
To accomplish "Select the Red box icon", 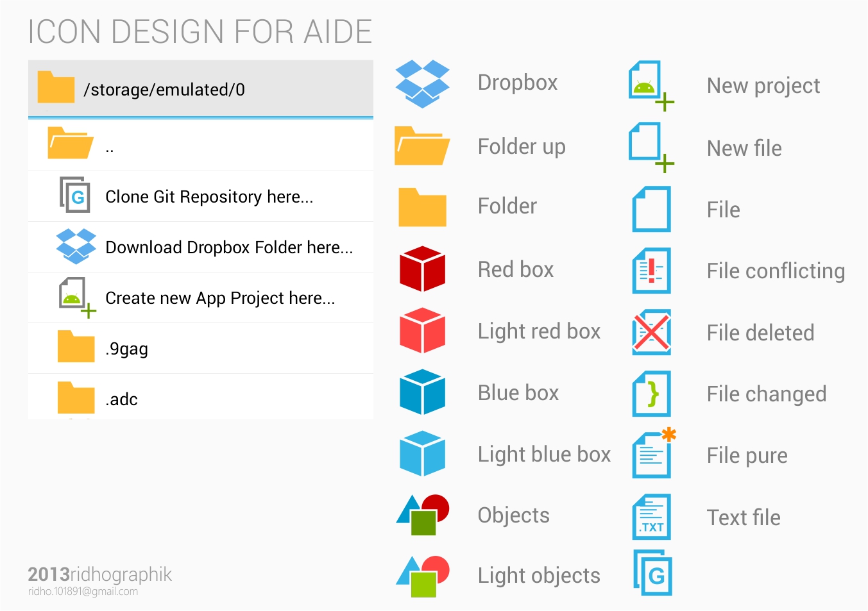I will [422, 269].
